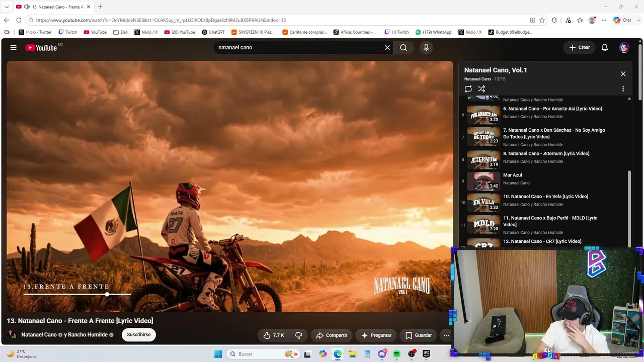This screenshot has height=362, width=644.
Task: Open the Twitch bookmark
Action: 68,32
